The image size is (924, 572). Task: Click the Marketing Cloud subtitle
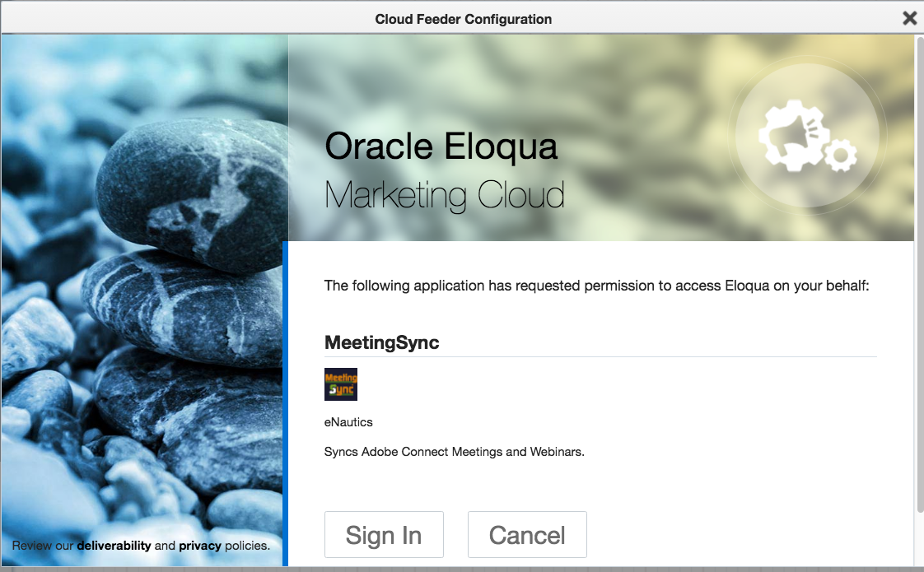tap(445, 195)
